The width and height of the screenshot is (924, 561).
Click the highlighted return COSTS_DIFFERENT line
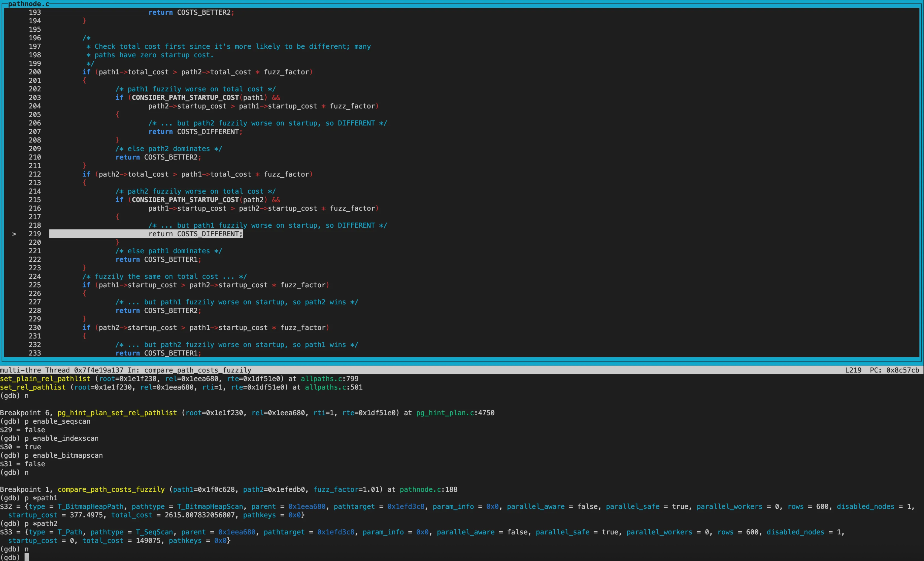(195, 234)
